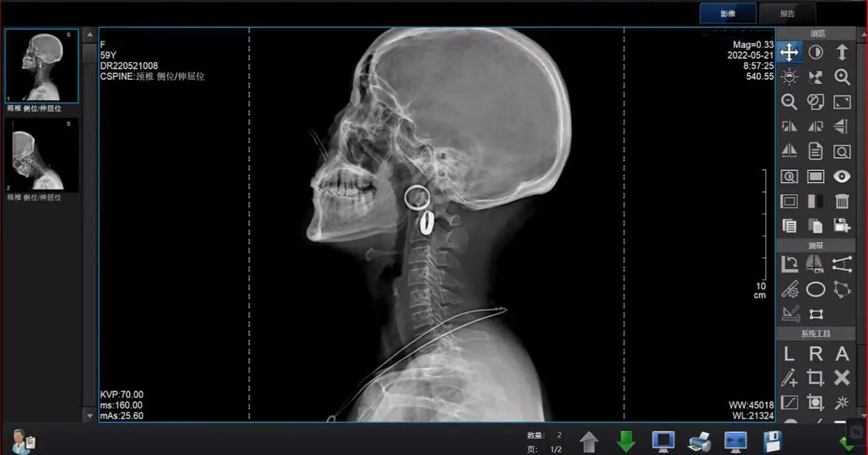
Task: Click the zoom out magnifier tool
Action: pyautogui.click(x=789, y=102)
